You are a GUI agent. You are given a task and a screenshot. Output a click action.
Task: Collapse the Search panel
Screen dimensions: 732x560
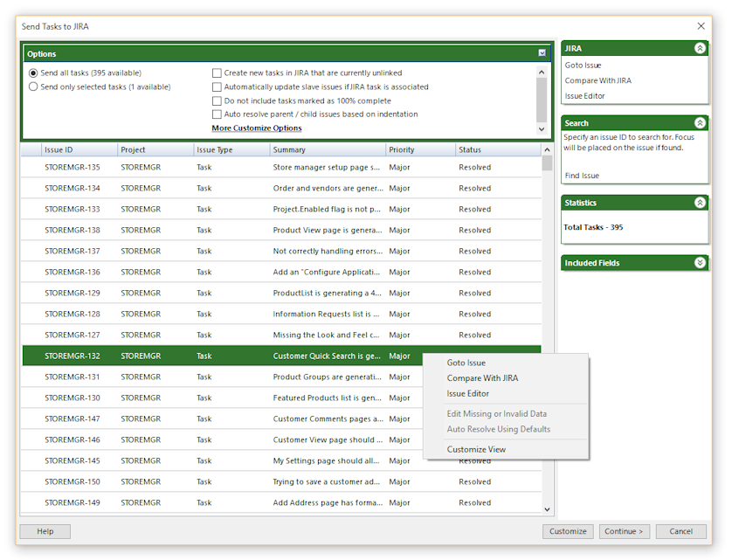pyautogui.click(x=700, y=123)
